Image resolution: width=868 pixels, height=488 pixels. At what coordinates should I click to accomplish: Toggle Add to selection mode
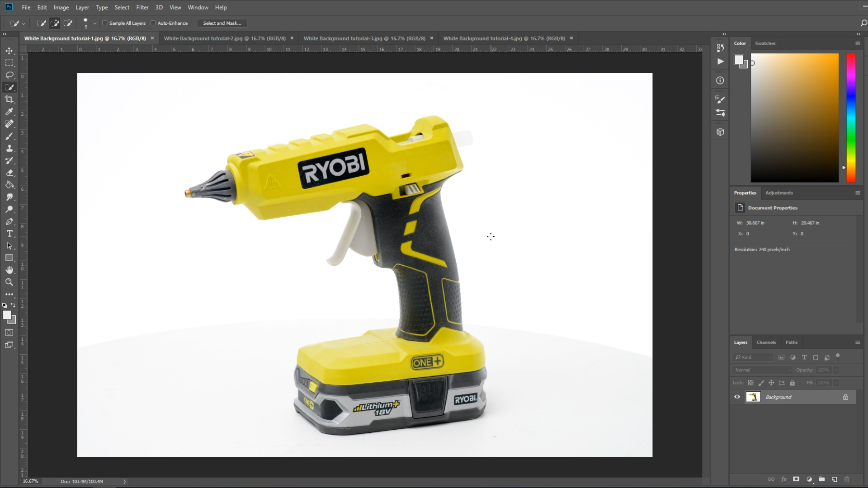click(x=55, y=23)
